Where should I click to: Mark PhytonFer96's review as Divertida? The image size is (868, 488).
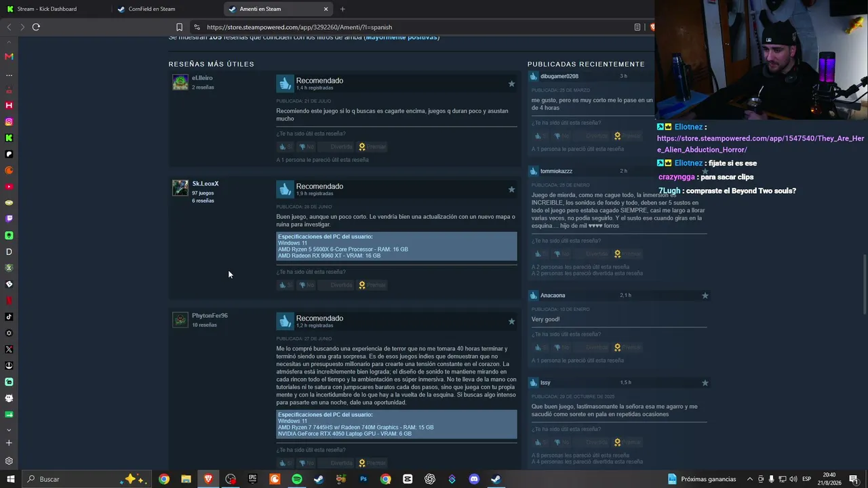338,464
